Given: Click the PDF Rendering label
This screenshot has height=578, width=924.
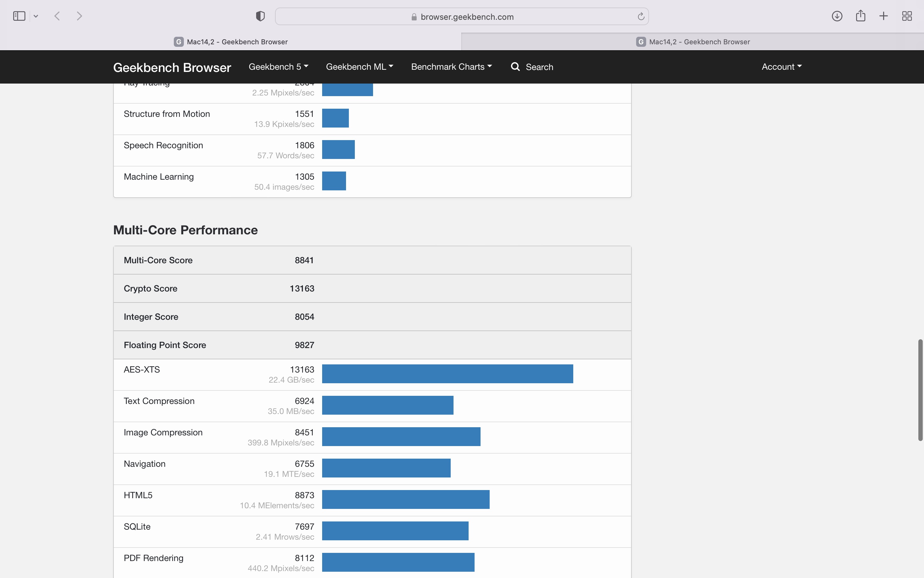Looking at the screenshot, I should (153, 558).
